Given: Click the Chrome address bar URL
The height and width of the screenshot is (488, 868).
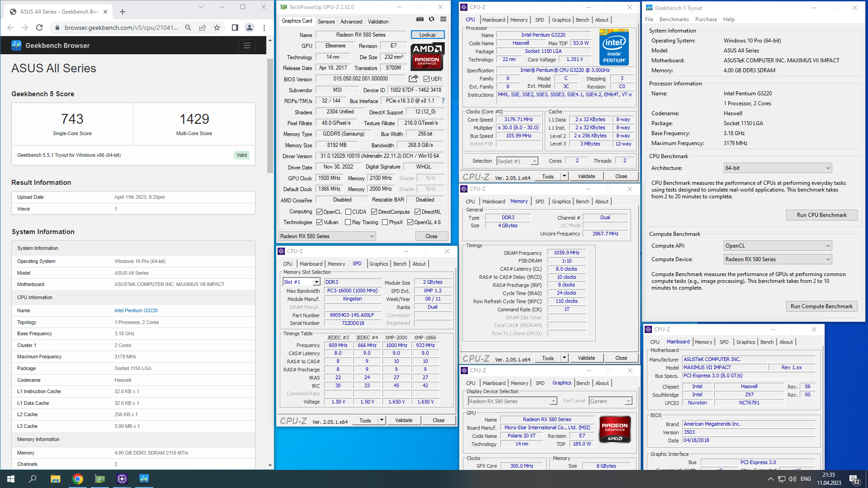Looking at the screenshot, I should (x=121, y=28).
